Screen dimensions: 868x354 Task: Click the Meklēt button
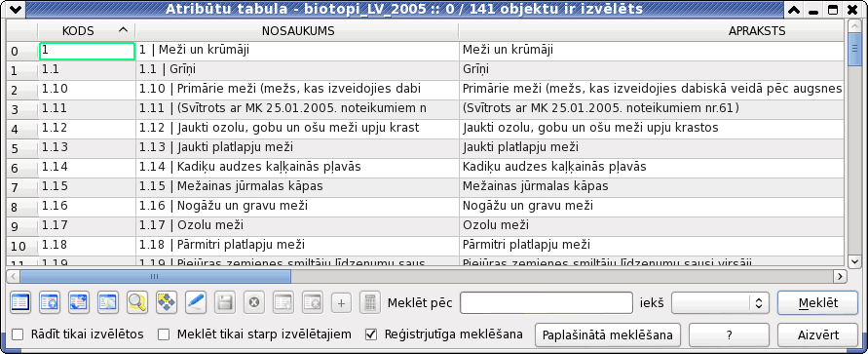tap(817, 303)
